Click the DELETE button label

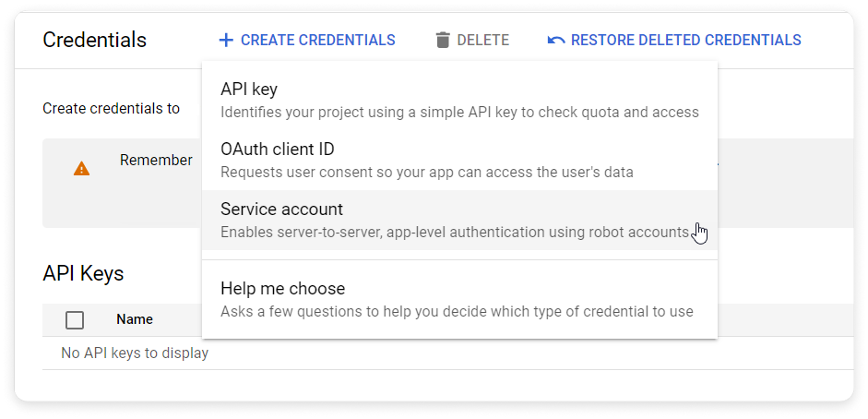point(482,40)
